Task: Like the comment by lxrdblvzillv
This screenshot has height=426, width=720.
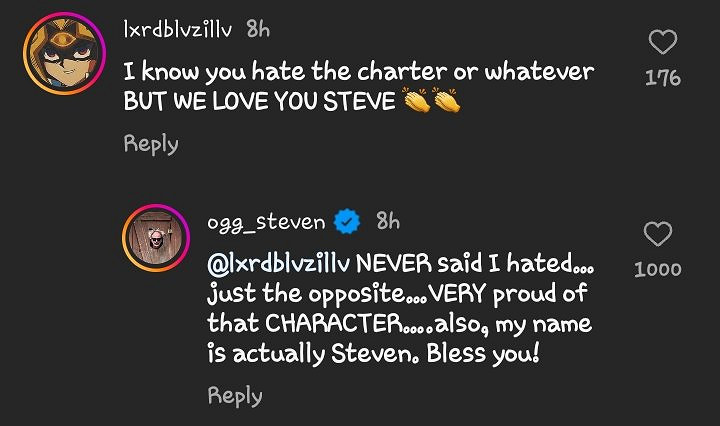Action: pyautogui.click(x=663, y=42)
